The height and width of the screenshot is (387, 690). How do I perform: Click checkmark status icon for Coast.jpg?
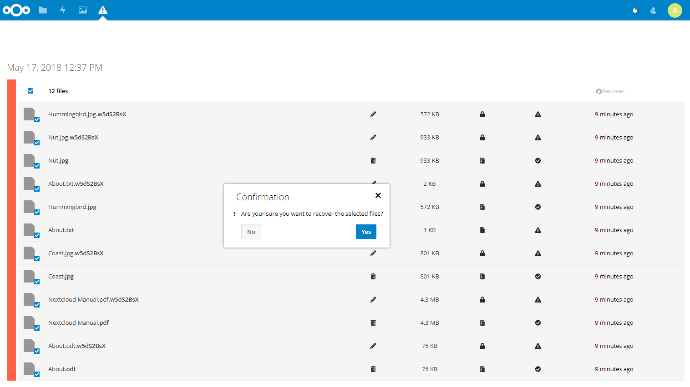pos(538,276)
